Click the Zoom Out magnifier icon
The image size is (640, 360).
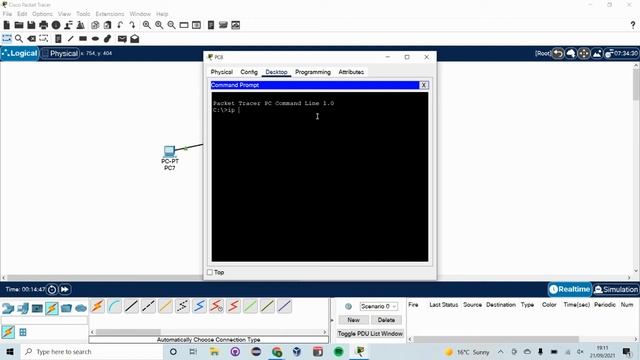click(x=171, y=25)
